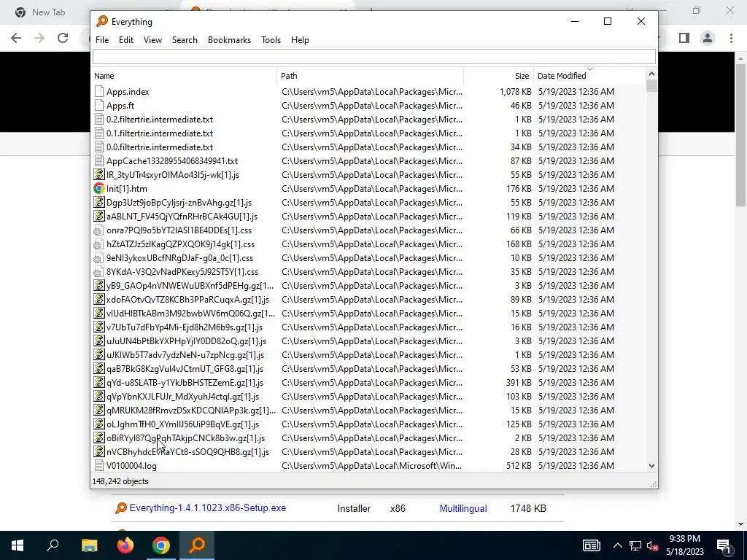Show hidden system tray icons chevron
The image size is (747, 560).
617,545
